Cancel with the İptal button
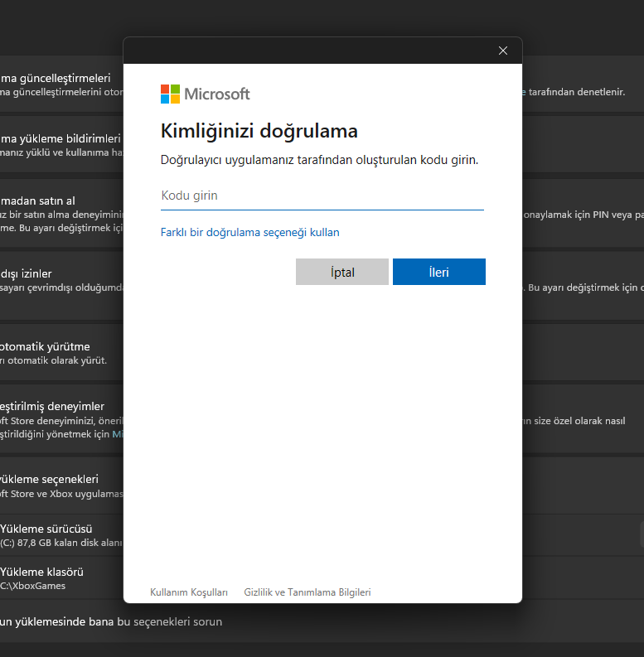 (x=342, y=272)
